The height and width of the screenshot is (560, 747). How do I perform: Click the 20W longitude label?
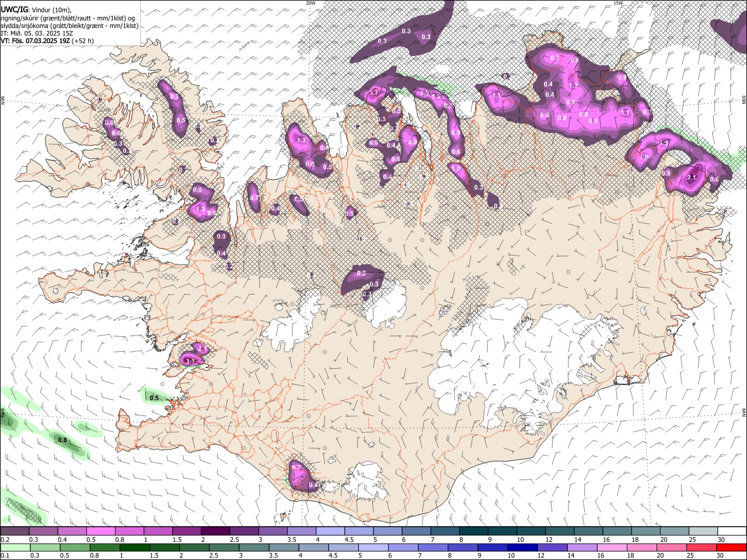310,3
